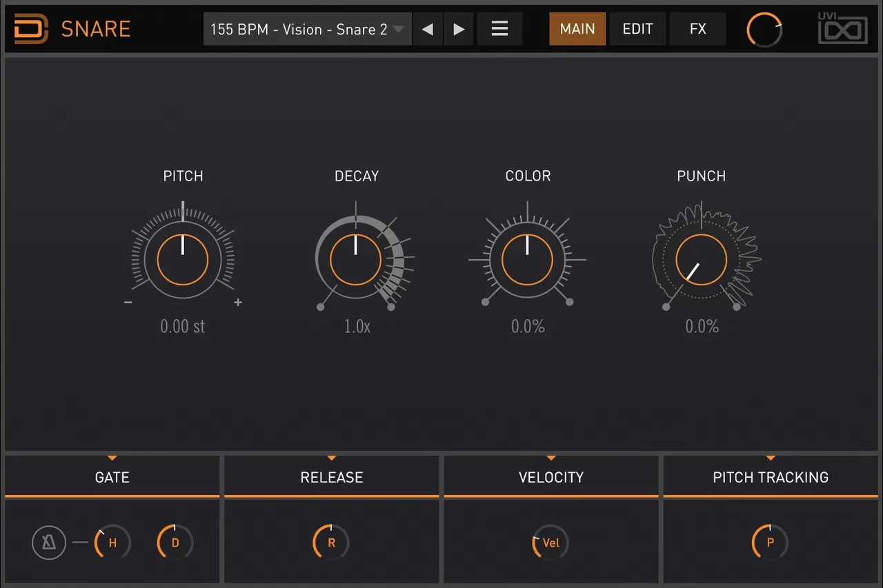Viewport: 883px width, 588px height.
Task: Click the UVI logo icon
Action: [x=842, y=28]
